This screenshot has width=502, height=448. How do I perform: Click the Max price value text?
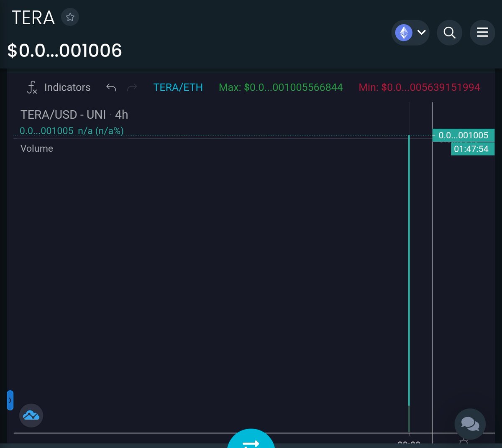(281, 87)
